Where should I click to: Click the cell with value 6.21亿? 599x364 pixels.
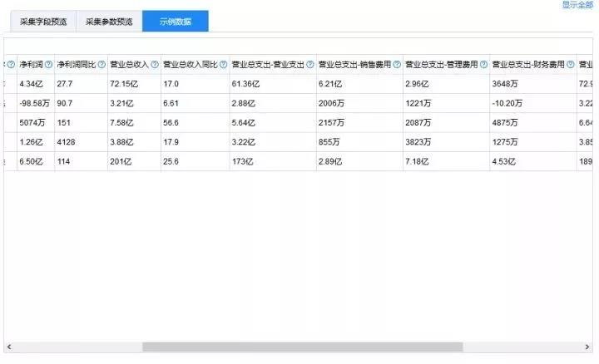359,84
